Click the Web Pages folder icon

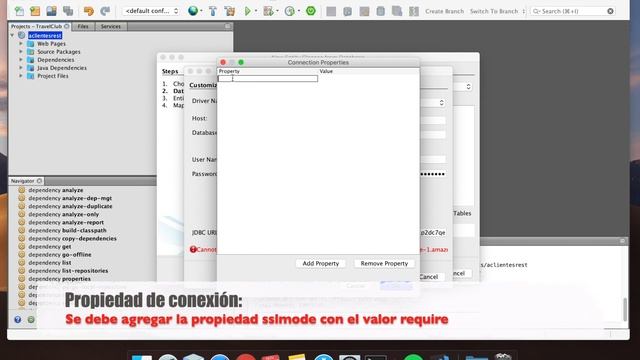click(x=31, y=44)
